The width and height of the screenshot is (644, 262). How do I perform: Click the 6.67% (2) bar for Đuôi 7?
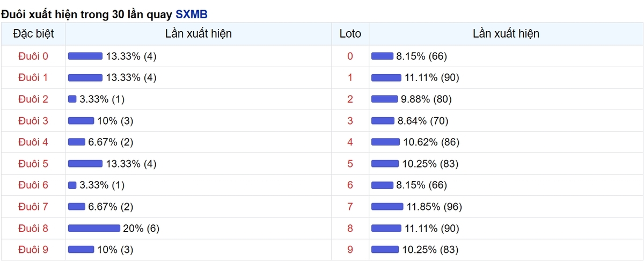click(77, 207)
